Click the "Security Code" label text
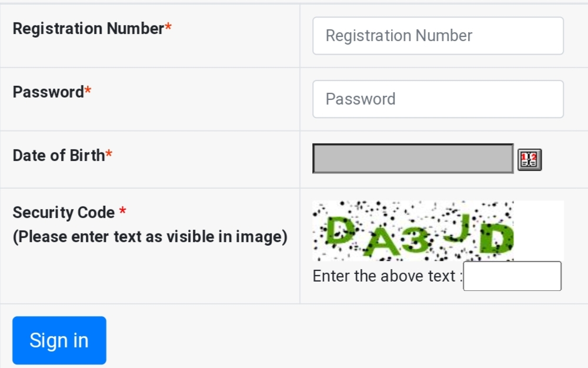This screenshot has width=588, height=368. coord(64,212)
